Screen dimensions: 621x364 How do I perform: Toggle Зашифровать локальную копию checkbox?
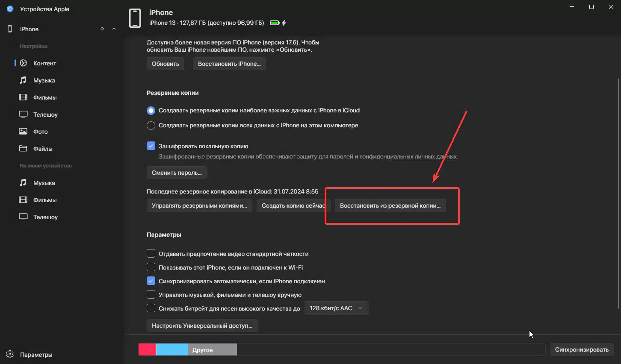[151, 146]
